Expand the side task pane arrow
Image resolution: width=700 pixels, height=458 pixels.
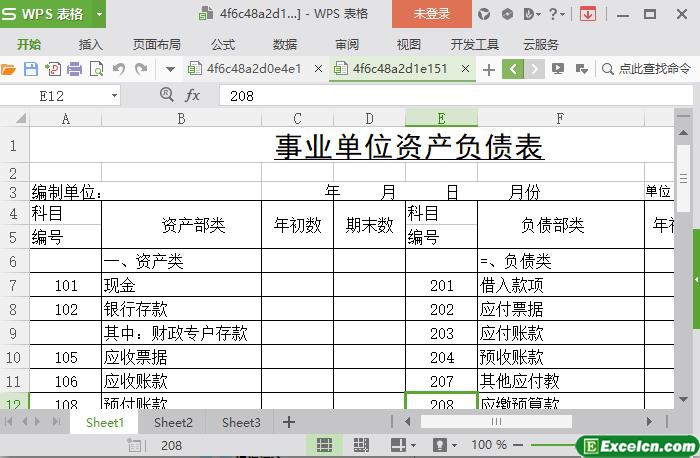pyautogui.click(x=696, y=279)
